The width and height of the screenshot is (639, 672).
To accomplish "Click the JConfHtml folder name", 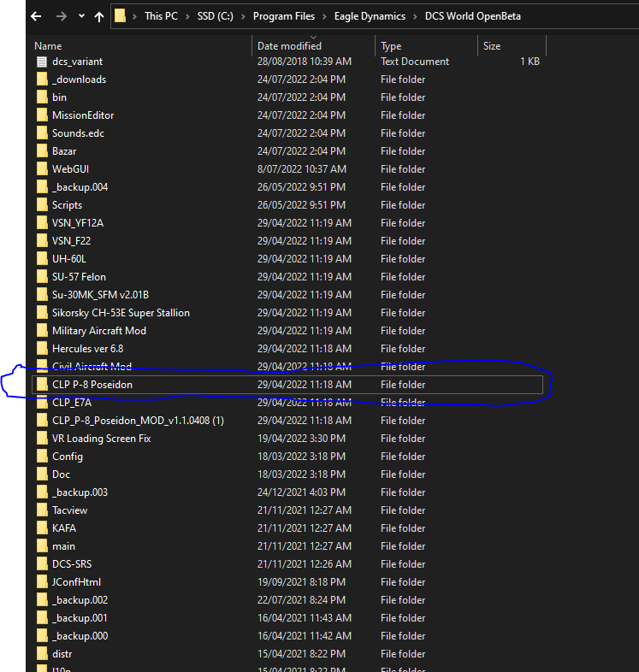I will tap(76, 582).
